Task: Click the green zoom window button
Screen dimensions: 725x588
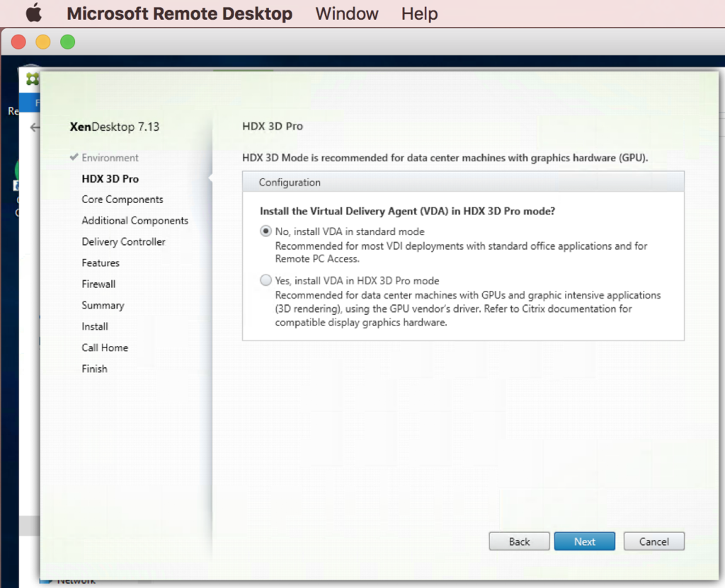Action: (67, 42)
